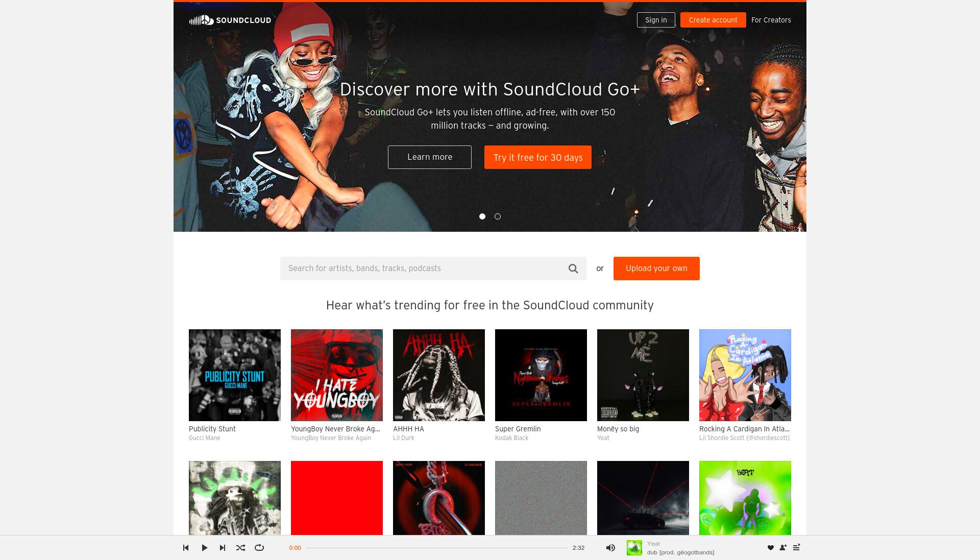Click the Create account button
The width and height of the screenshot is (980, 560).
pyautogui.click(x=713, y=20)
